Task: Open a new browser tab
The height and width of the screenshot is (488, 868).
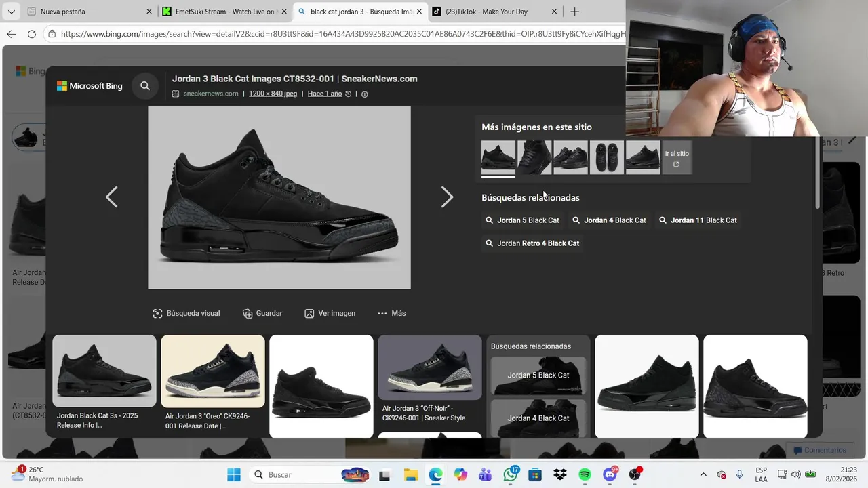Action: click(575, 12)
